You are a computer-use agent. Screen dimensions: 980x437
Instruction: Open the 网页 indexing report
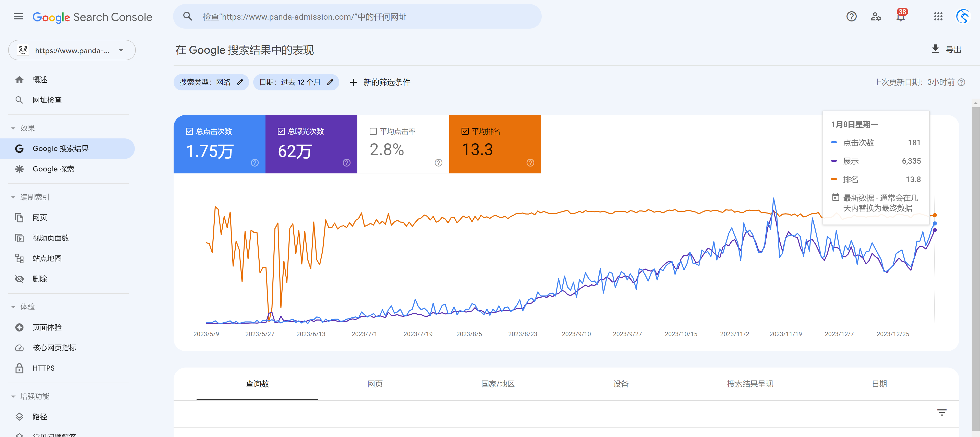tap(40, 217)
